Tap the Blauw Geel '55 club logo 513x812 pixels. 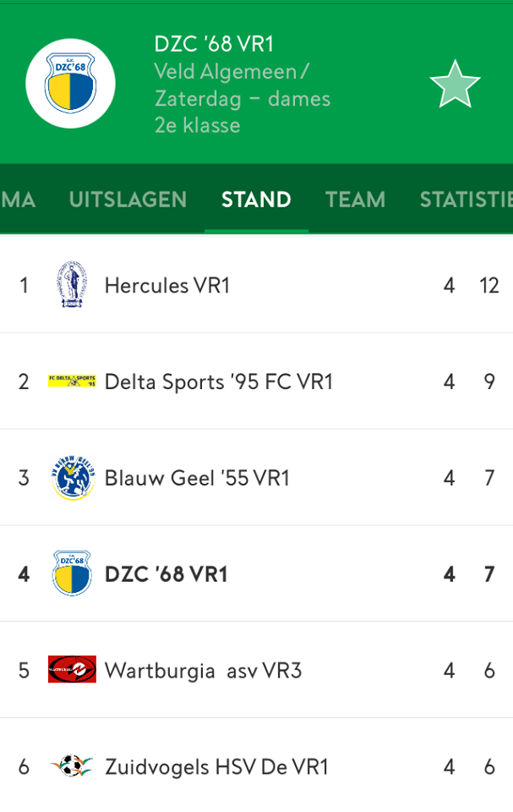pyautogui.click(x=73, y=477)
